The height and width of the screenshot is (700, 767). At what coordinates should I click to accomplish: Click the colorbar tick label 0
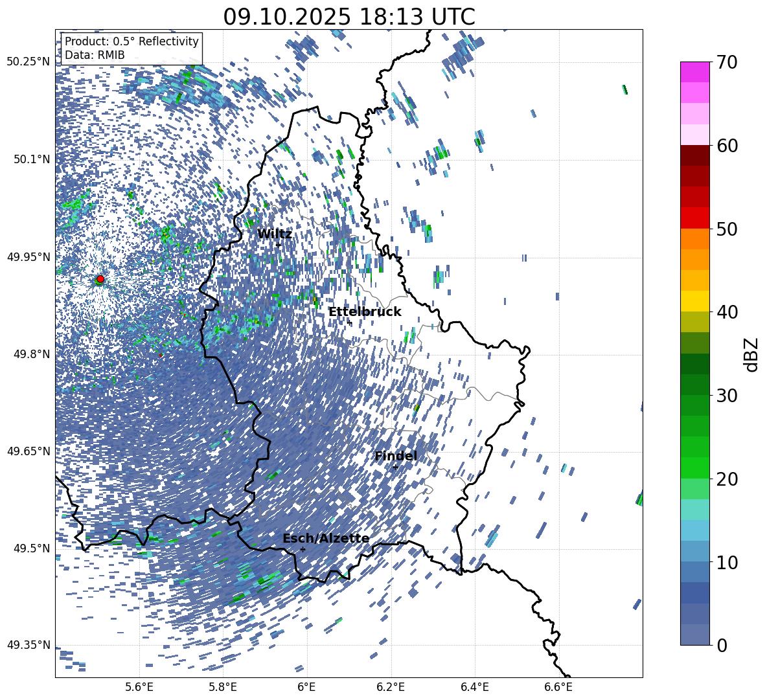click(722, 645)
